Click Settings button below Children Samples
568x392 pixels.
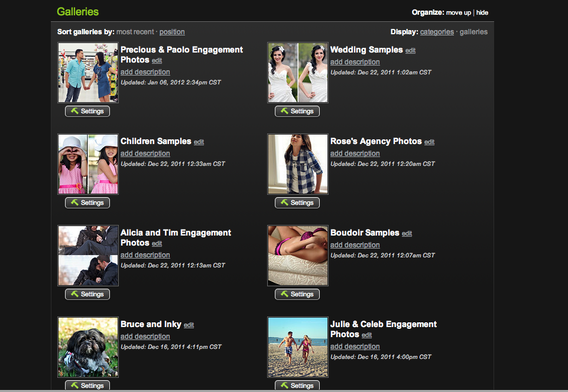point(87,203)
